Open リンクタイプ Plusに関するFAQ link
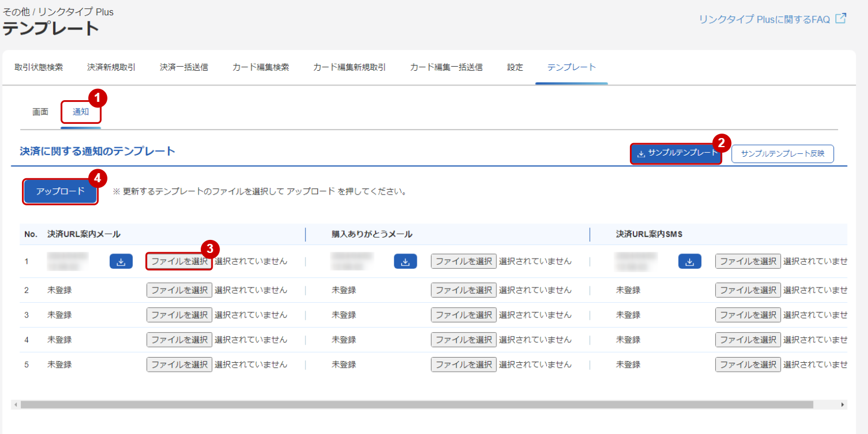The image size is (868, 434). [x=765, y=19]
